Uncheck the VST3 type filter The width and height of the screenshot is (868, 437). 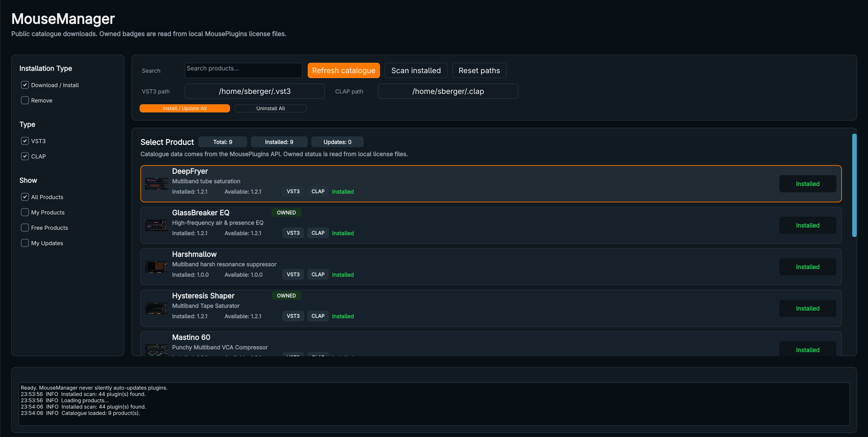tap(25, 141)
